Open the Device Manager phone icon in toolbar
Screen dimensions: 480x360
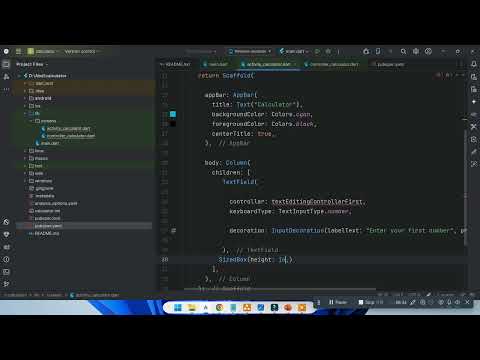[x=378, y=51]
